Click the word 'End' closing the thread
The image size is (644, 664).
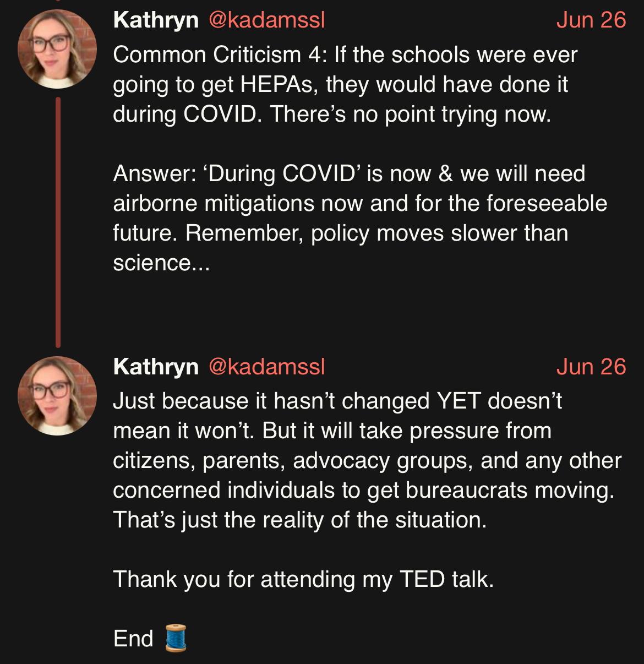[x=133, y=639]
